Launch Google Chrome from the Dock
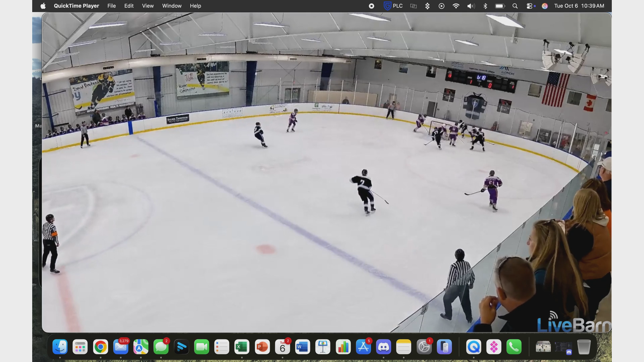644x362 pixels. (x=100, y=347)
